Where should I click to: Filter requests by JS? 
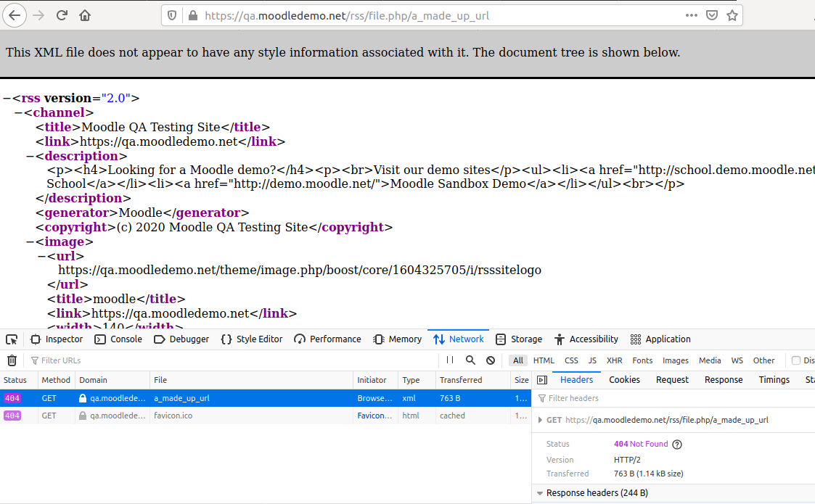tap(592, 360)
